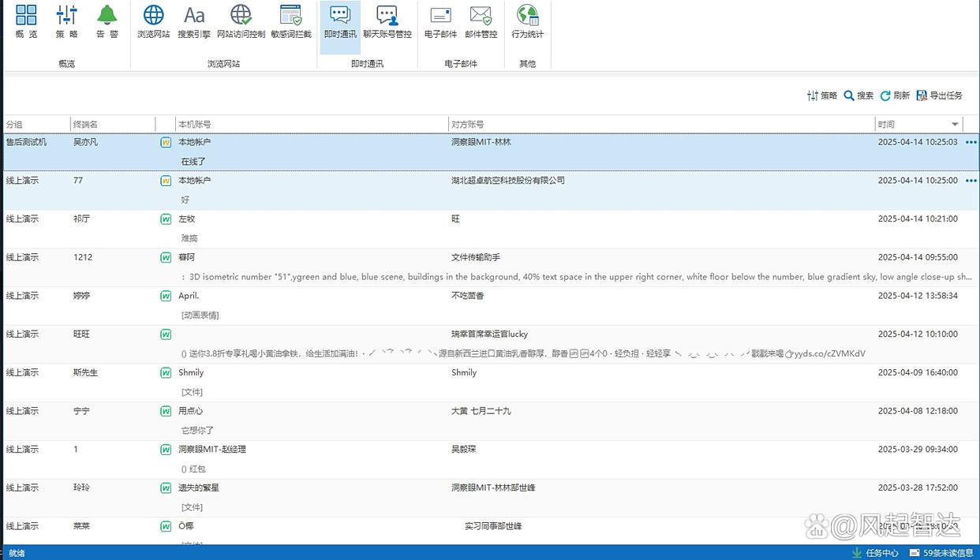Select the 洞察眼MIT-赵经理 account
Viewport: 980px width, 560px height.
click(x=212, y=450)
